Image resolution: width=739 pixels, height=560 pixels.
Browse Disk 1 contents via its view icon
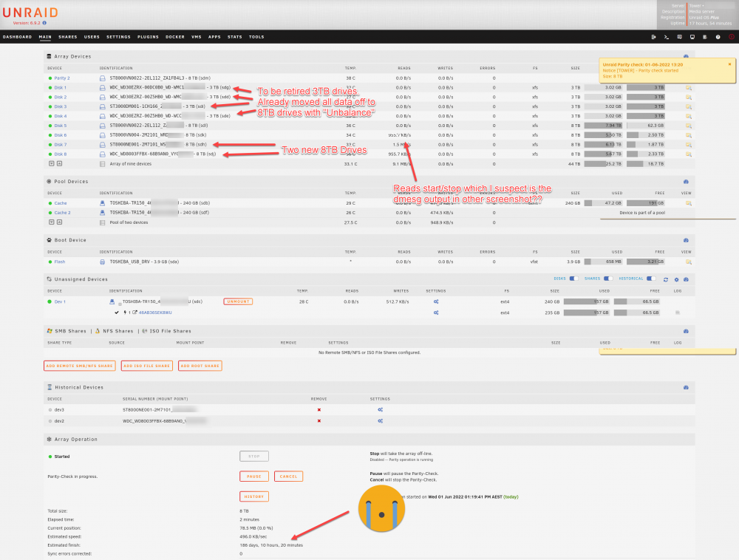click(x=689, y=88)
